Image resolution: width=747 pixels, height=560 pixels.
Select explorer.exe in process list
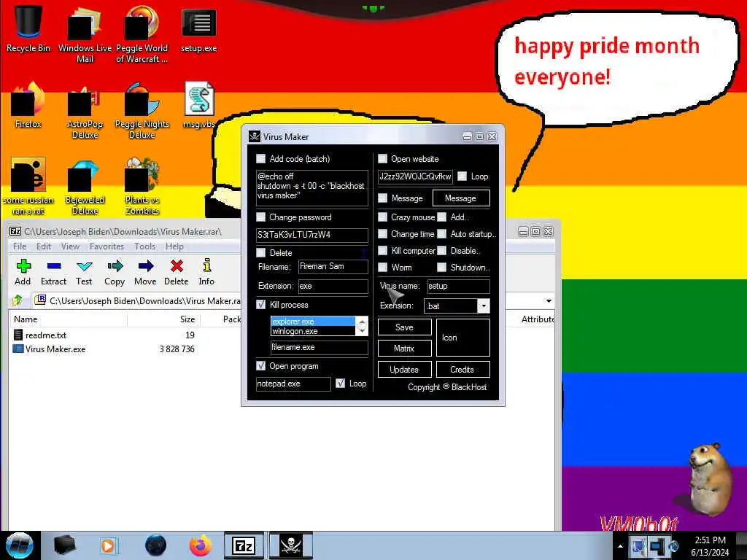pyautogui.click(x=313, y=322)
